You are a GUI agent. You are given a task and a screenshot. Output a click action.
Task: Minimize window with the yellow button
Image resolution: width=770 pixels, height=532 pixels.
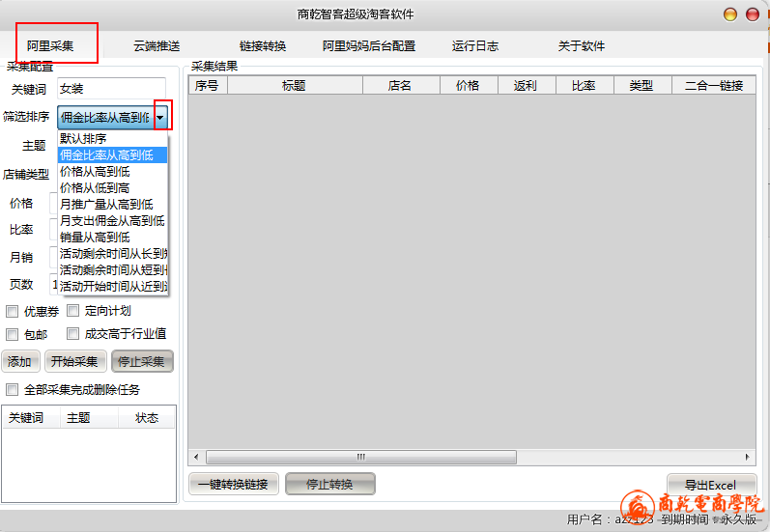coord(730,14)
